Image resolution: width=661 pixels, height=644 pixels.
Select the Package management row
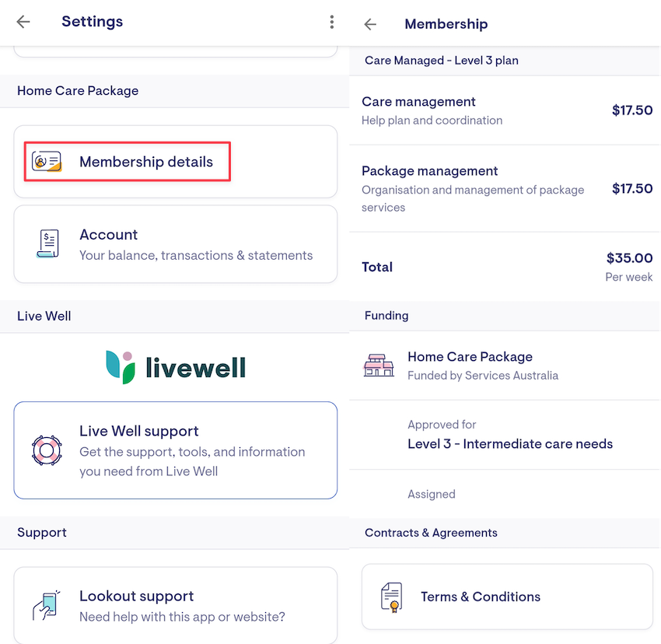click(x=505, y=188)
